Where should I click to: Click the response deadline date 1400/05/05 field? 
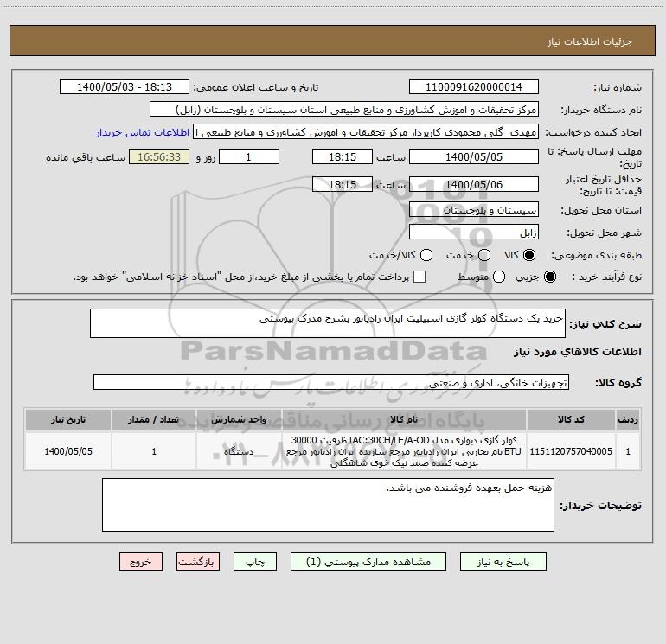coord(474,156)
